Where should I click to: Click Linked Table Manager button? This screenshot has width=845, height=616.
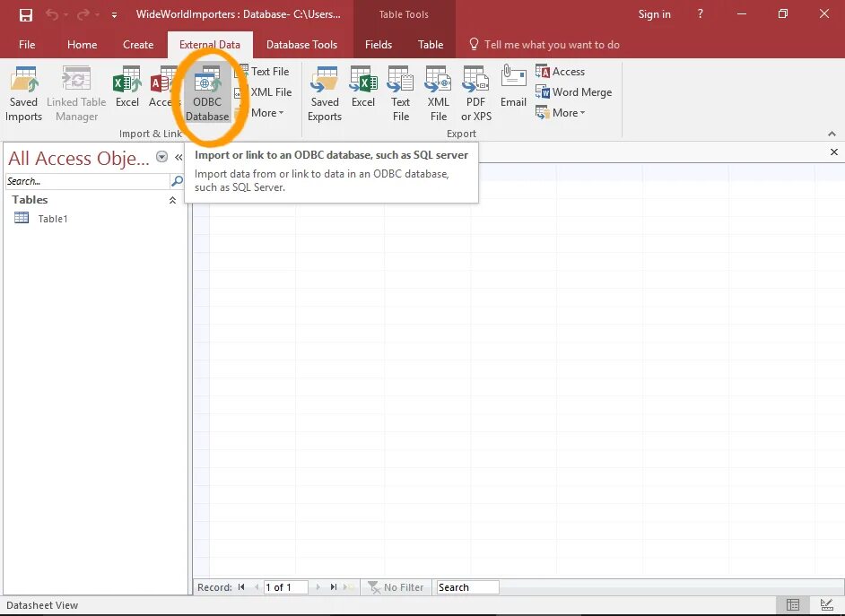coord(76,94)
